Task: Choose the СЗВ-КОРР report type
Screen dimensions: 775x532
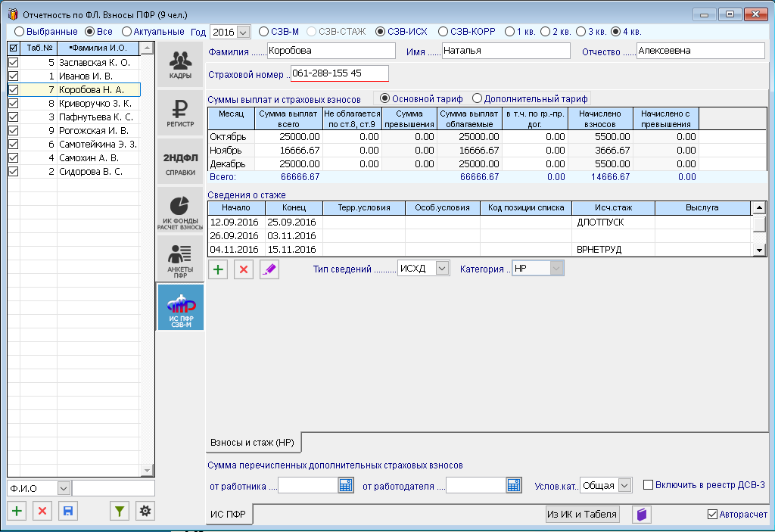Action: pyautogui.click(x=443, y=32)
